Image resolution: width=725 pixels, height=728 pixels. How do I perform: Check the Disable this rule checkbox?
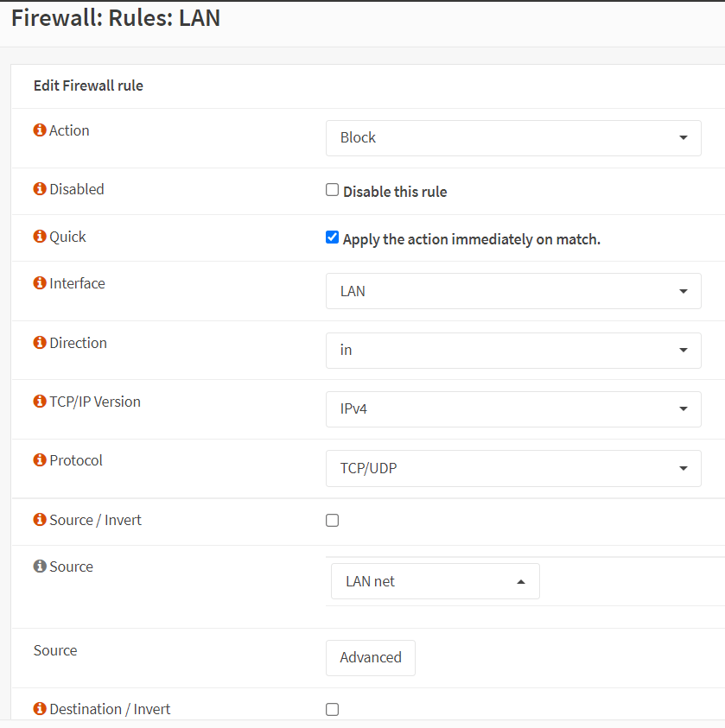tap(332, 190)
